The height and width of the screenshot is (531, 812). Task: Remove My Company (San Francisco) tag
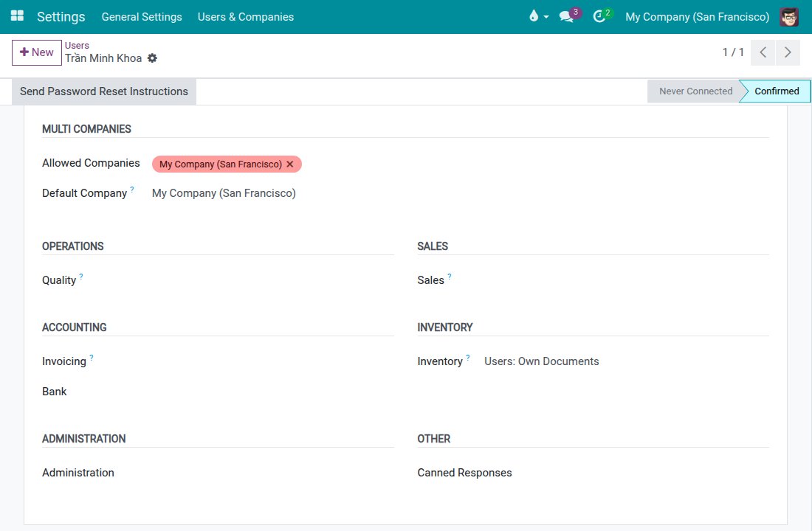[290, 164]
